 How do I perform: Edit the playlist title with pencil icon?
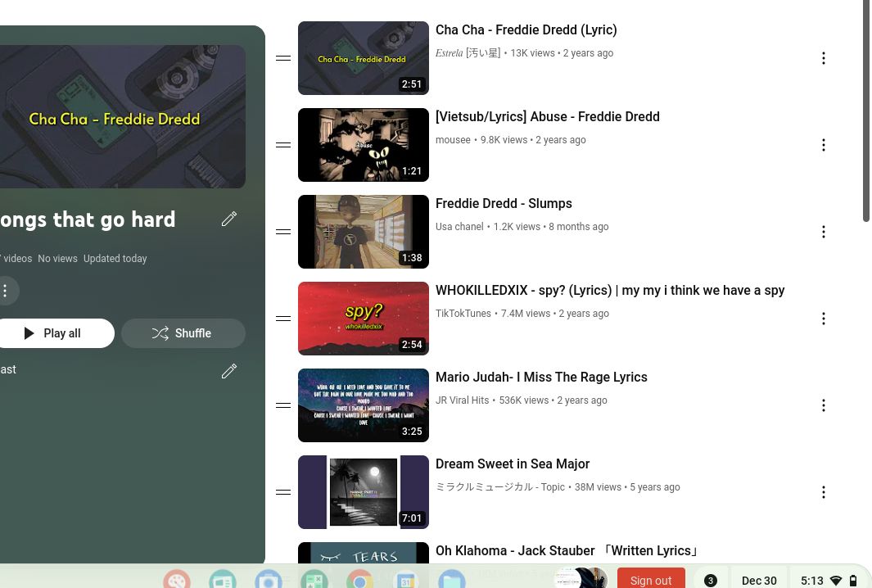(x=229, y=219)
